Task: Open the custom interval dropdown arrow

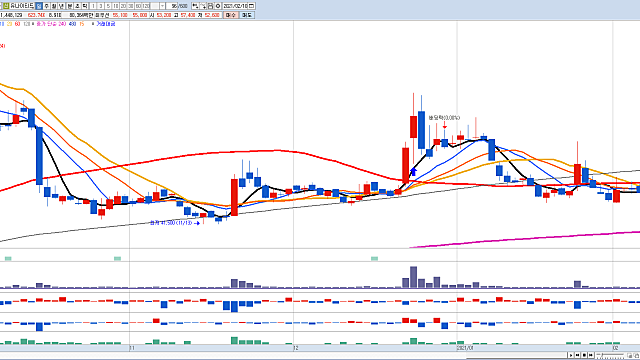Action: pyautogui.click(x=162, y=6)
